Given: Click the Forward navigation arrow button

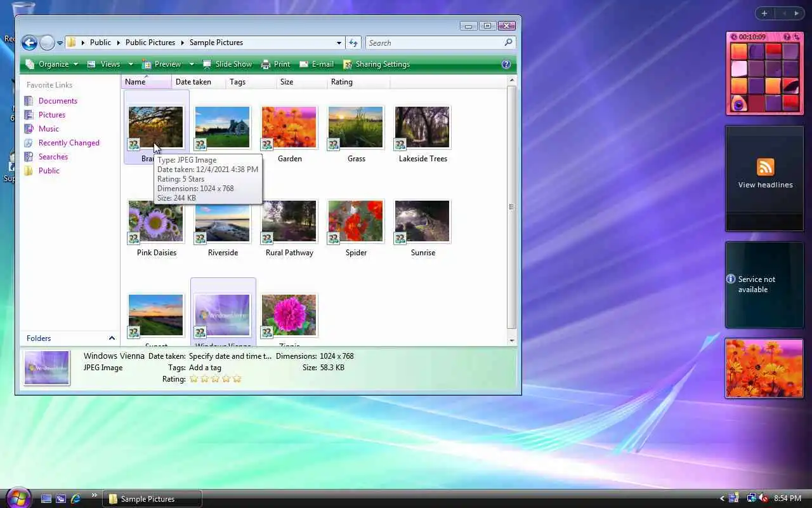Looking at the screenshot, I should [x=47, y=43].
